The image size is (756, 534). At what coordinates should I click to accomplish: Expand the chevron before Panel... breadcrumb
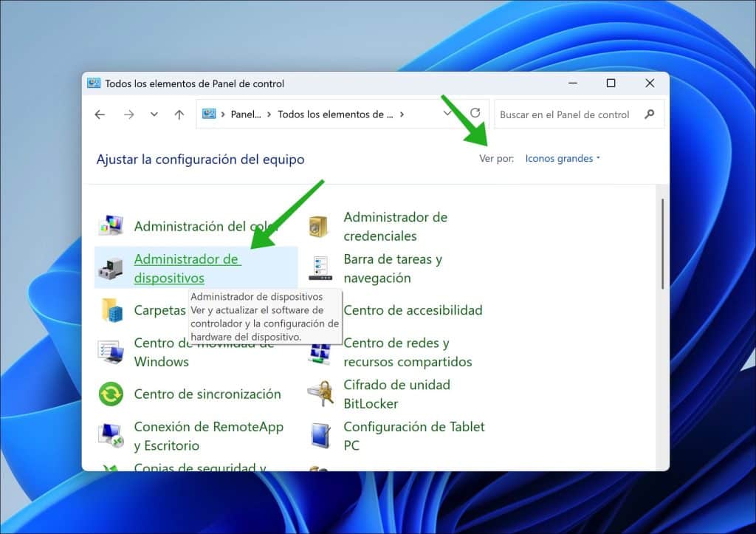[x=223, y=114]
